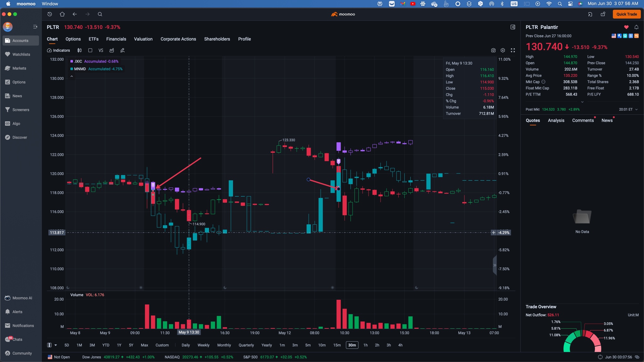644x362 pixels.
Task: Open chart panel layout dropdown arrow
Action: coord(56,345)
